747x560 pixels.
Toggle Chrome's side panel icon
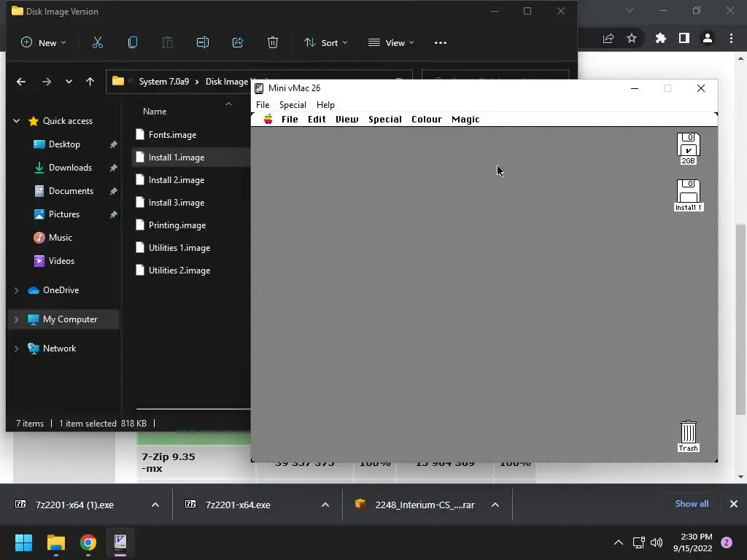point(684,38)
